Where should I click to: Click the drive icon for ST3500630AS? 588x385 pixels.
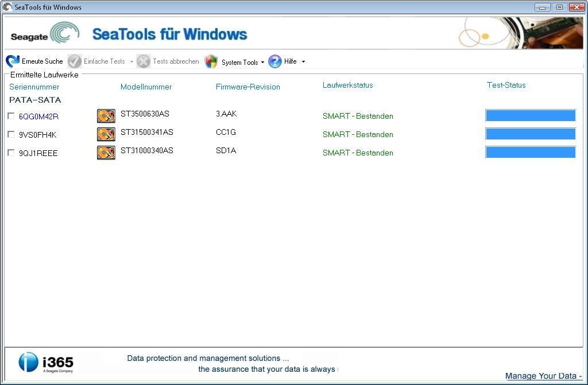(106, 116)
